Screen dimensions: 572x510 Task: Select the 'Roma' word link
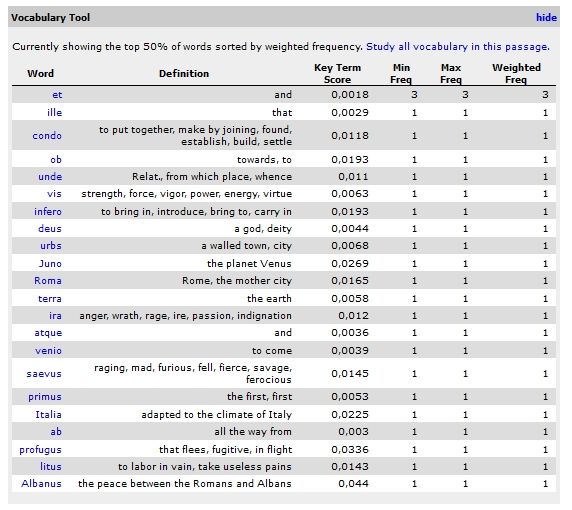point(48,281)
